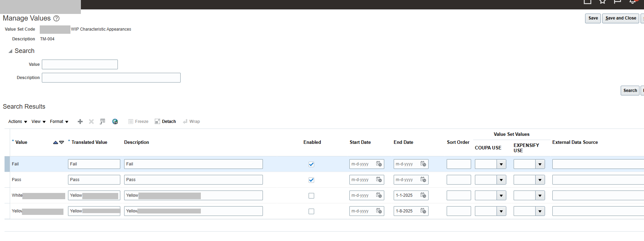Click Description field containing Fail
Image resolution: width=644 pixels, height=241 pixels.
[194, 164]
